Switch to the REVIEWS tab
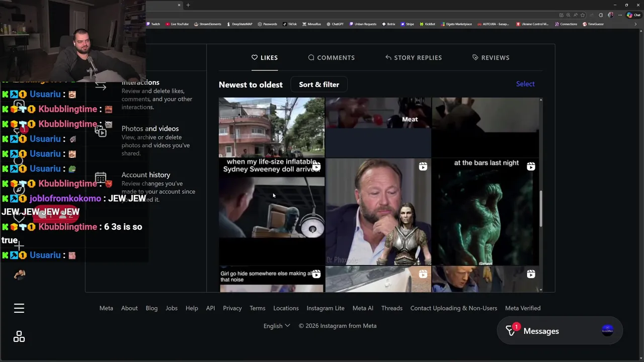 pyautogui.click(x=491, y=57)
